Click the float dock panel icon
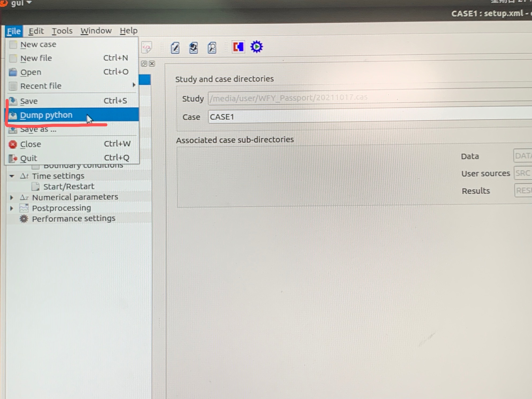This screenshot has width=532, height=399. 144,64
